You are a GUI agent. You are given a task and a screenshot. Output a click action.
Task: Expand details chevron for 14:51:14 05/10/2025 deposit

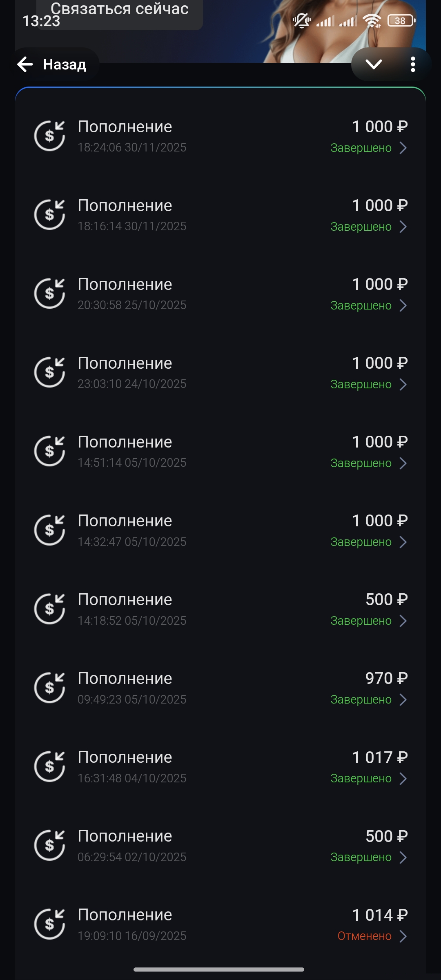click(x=403, y=463)
